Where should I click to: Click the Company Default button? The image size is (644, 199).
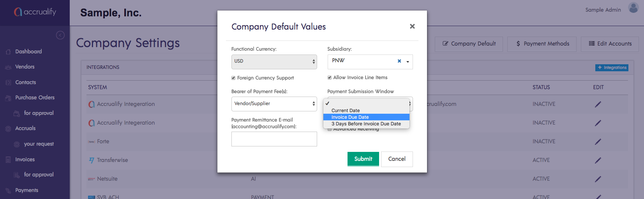click(x=469, y=44)
